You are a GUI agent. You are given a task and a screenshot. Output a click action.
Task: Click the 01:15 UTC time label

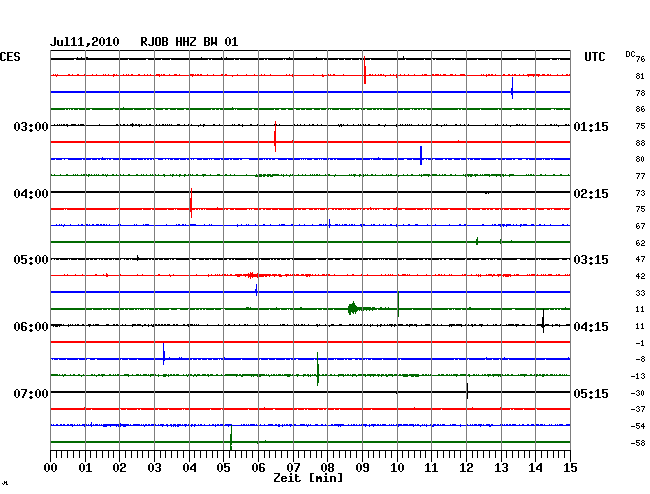[x=591, y=126]
